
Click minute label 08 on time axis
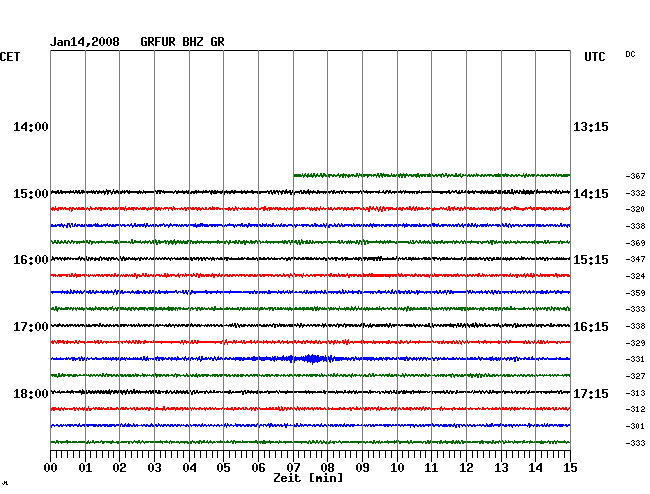click(x=327, y=468)
